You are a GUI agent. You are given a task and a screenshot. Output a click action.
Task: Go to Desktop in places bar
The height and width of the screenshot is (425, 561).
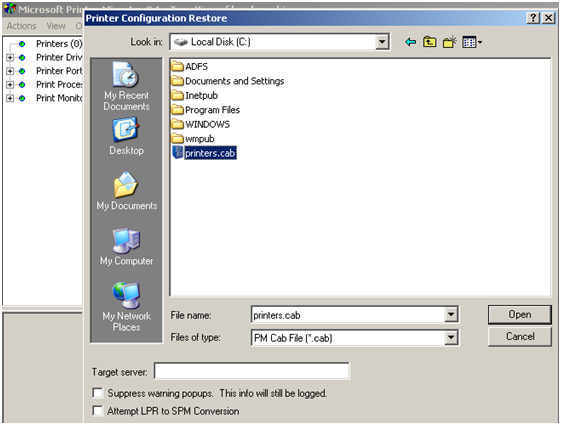coord(126,137)
